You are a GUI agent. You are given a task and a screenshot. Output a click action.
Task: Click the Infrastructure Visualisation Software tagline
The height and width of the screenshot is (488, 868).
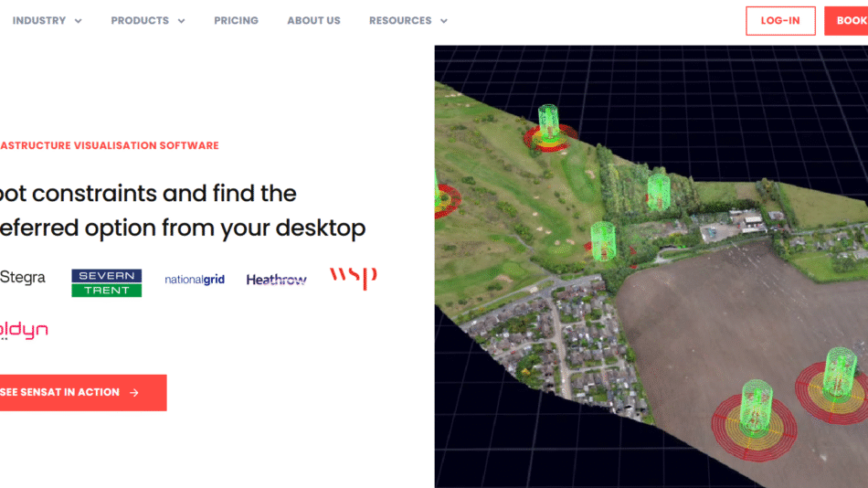click(108, 145)
